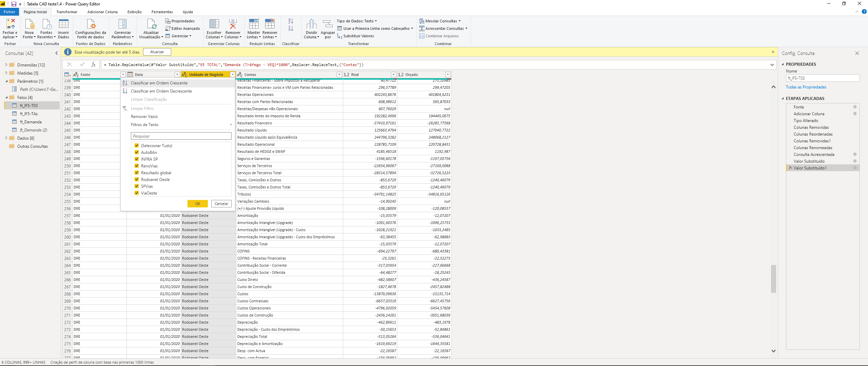Sort descending using the ribbon Z-A icon

(291, 28)
